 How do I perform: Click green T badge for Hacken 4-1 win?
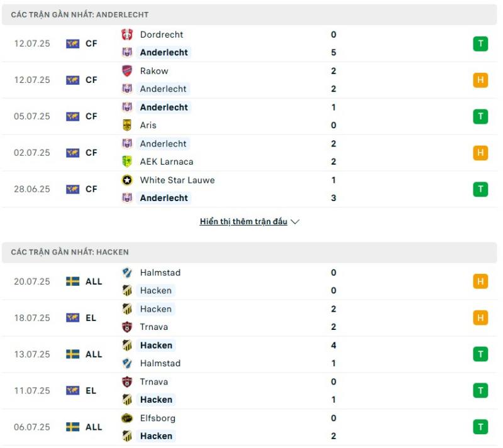pyautogui.click(x=480, y=354)
